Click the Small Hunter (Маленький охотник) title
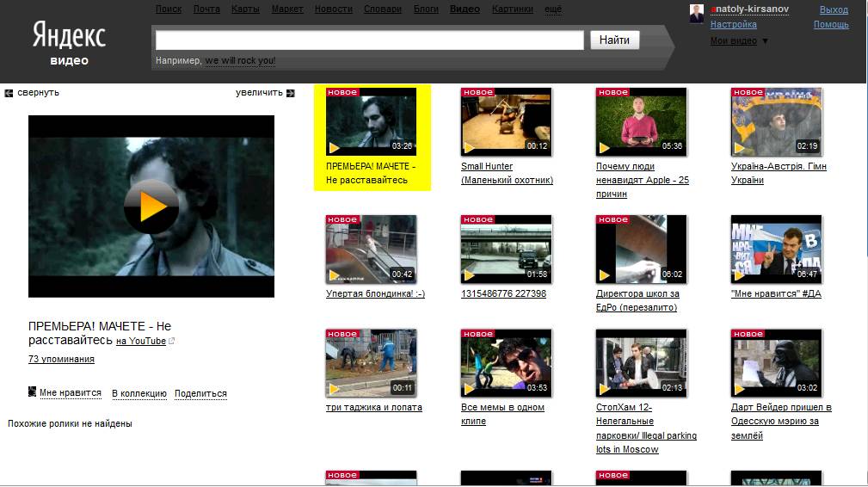This screenshot has height=487, width=868. [x=507, y=173]
